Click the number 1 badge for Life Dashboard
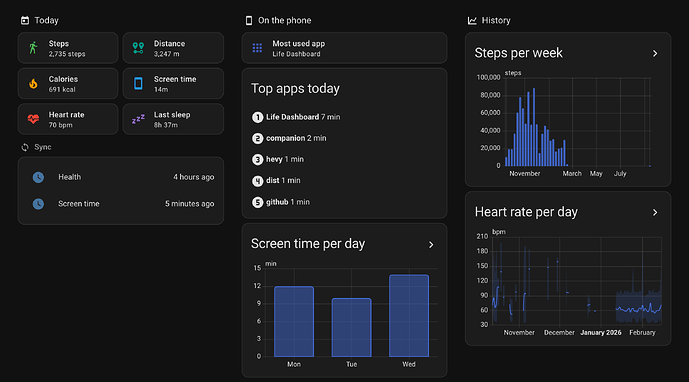This screenshot has height=382, width=689. coord(257,117)
